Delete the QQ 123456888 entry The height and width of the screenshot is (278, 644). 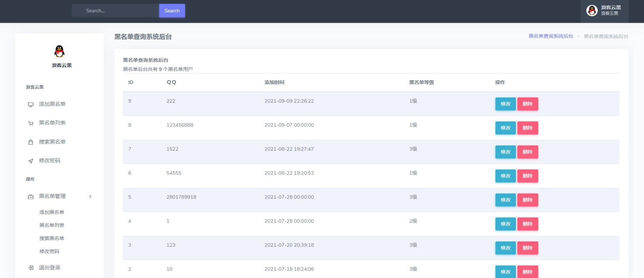click(527, 128)
